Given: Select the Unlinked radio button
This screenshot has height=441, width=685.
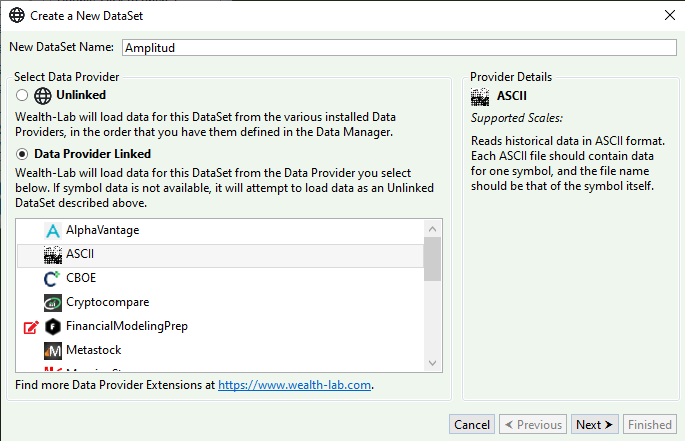Looking at the screenshot, I should click(22, 96).
